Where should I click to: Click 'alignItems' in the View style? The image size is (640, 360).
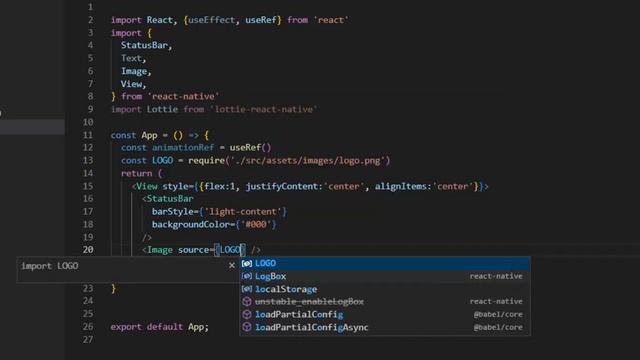tap(401, 187)
